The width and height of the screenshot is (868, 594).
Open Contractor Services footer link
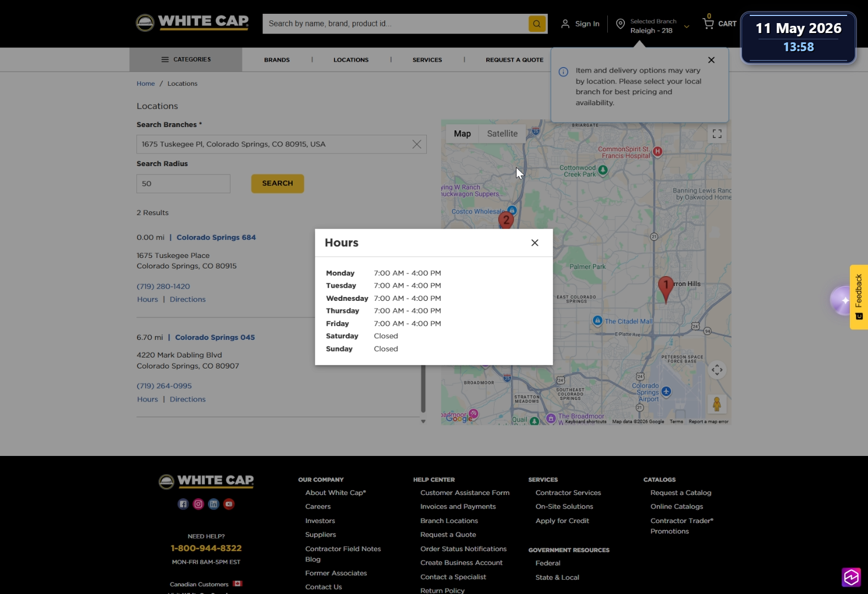click(568, 493)
